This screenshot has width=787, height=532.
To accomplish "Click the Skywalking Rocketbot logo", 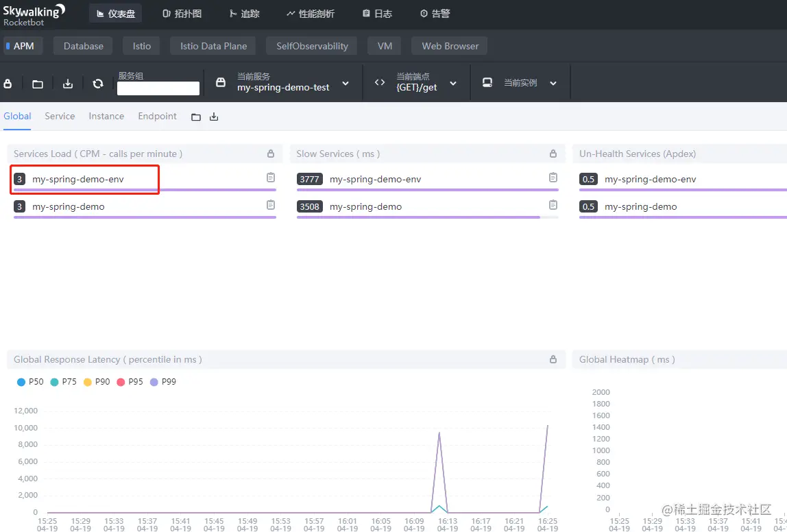I will pos(34,14).
